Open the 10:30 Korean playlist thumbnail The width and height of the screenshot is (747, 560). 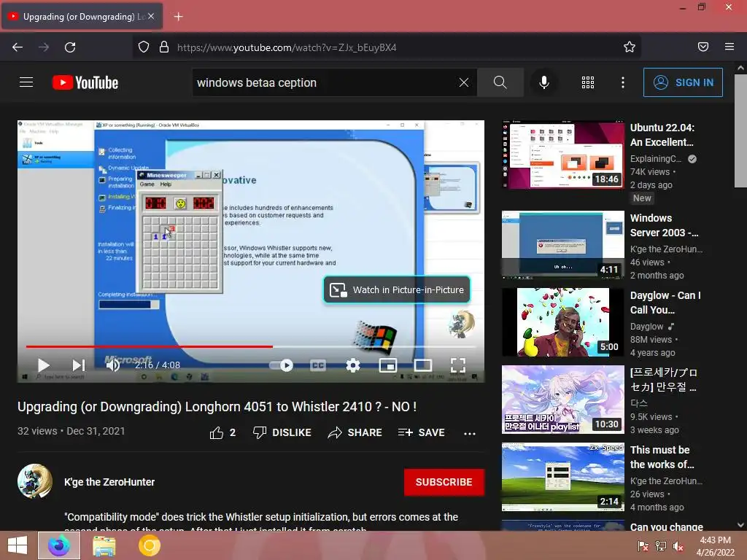(x=562, y=400)
